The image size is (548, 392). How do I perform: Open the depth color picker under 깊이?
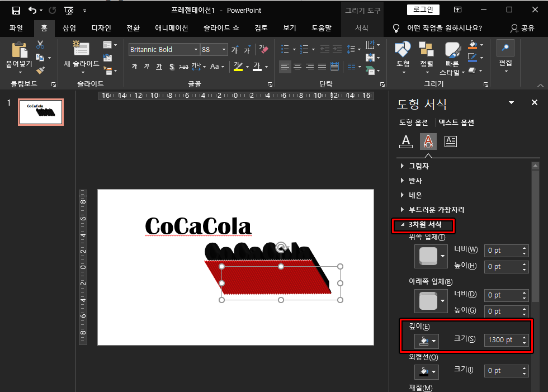point(426,341)
